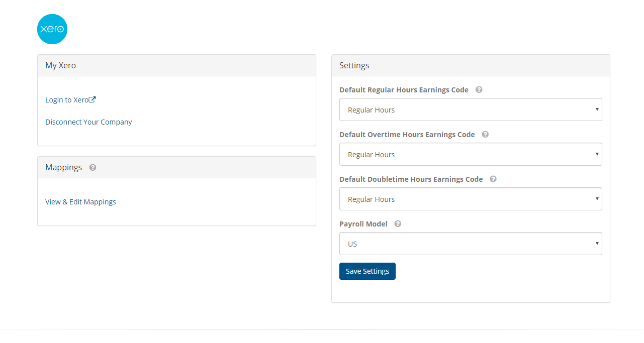Click Disconnect Your Company link
This screenshot has height=343, width=644.
[88, 122]
